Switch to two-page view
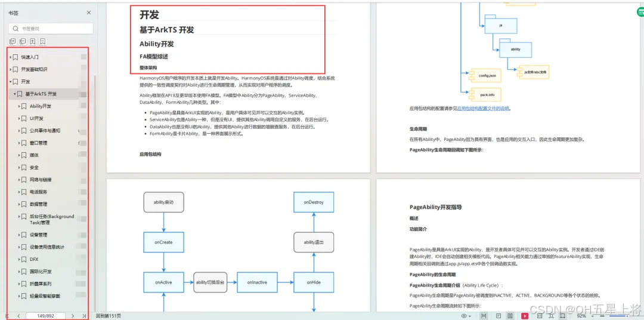Image resolution: width=644 pixels, height=320 pixels. [x=510, y=316]
